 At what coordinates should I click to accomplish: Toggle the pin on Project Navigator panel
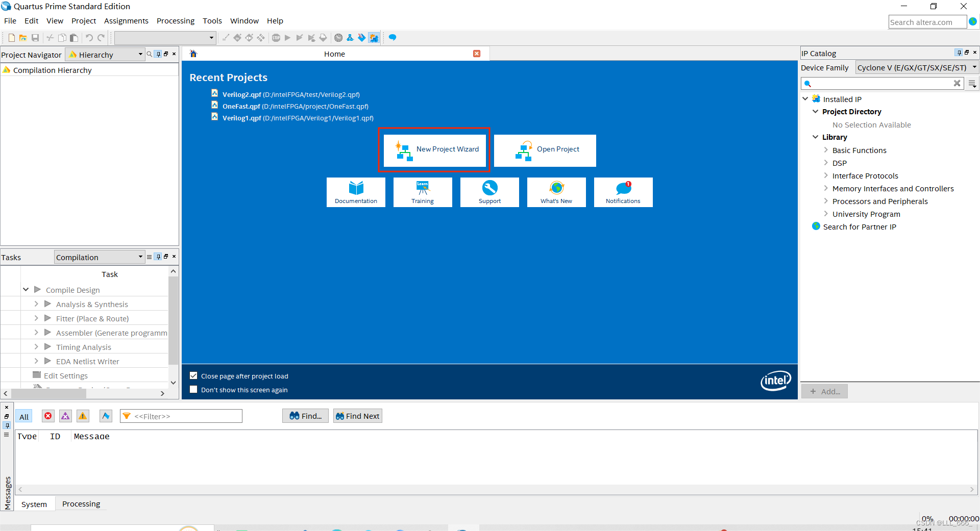[x=158, y=54]
